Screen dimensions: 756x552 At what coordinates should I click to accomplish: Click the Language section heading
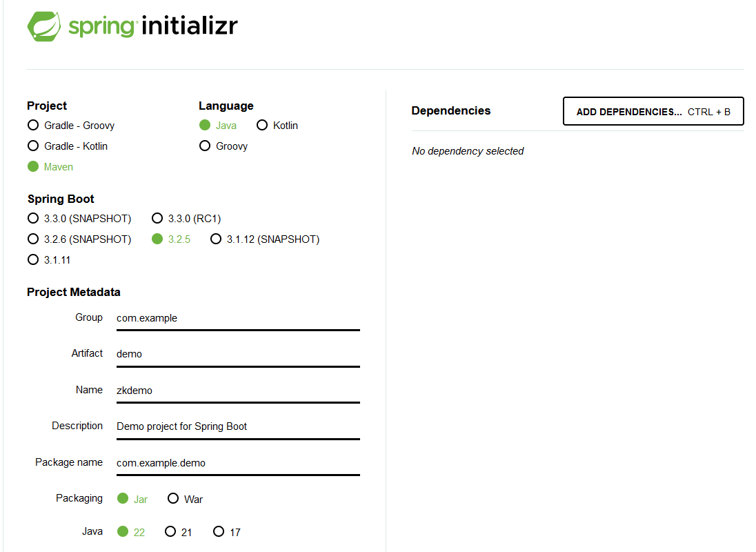coord(226,106)
